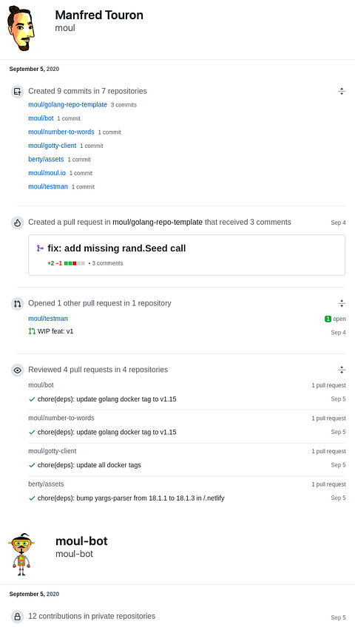Screen dimensions: 355x644
Task: Click the pull request icon beside Opened 1 other
Action: 17,304
